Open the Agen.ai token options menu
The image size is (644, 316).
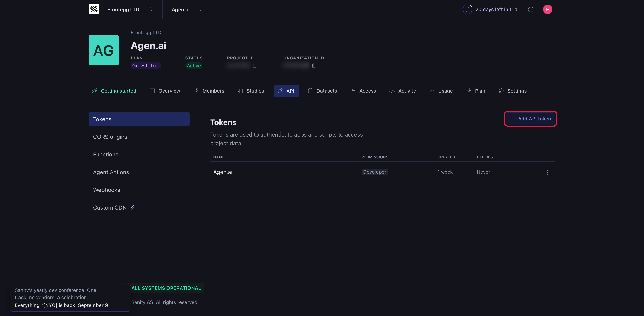coord(548,173)
